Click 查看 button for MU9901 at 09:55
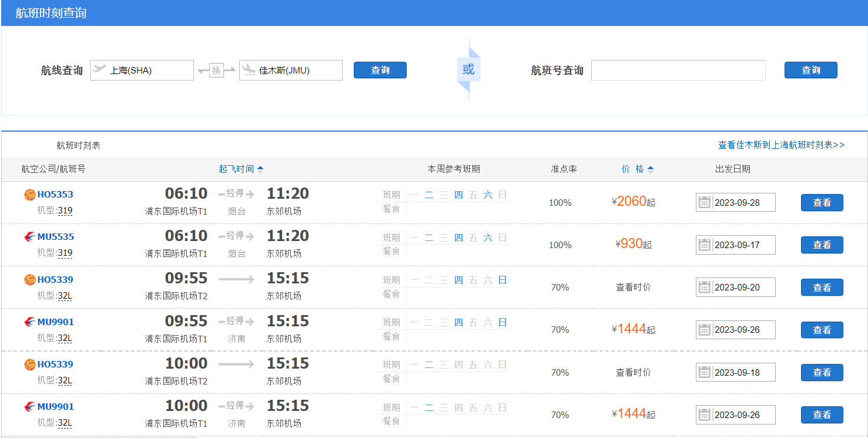The image size is (868, 438). (x=822, y=330)
